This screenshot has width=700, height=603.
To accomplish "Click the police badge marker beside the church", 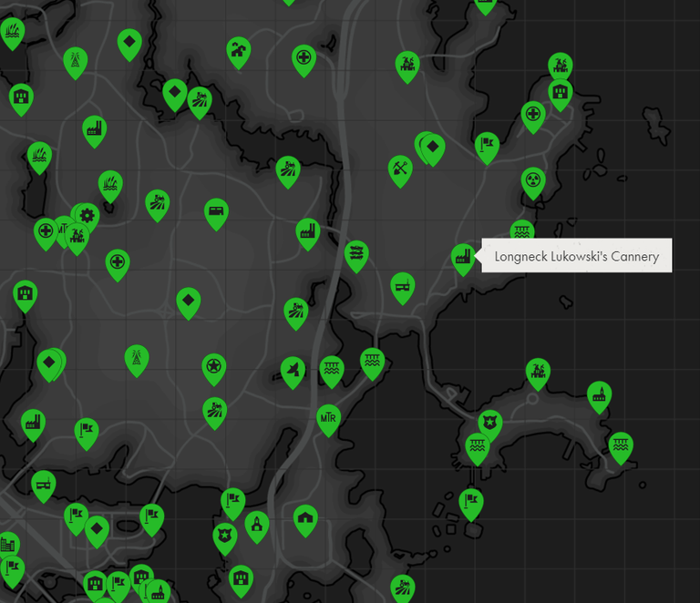I will 224,537.
